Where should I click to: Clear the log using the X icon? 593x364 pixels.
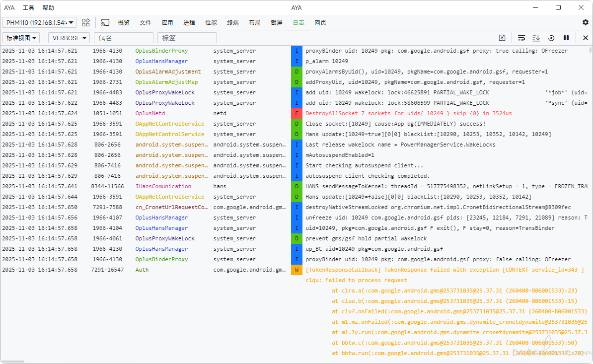pyautogui.click(x=585, y=38)
